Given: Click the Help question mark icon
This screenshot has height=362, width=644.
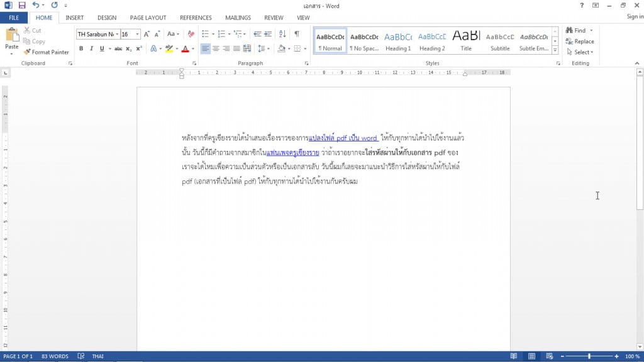Looking at the screenshot, I should tap(582, 5).
